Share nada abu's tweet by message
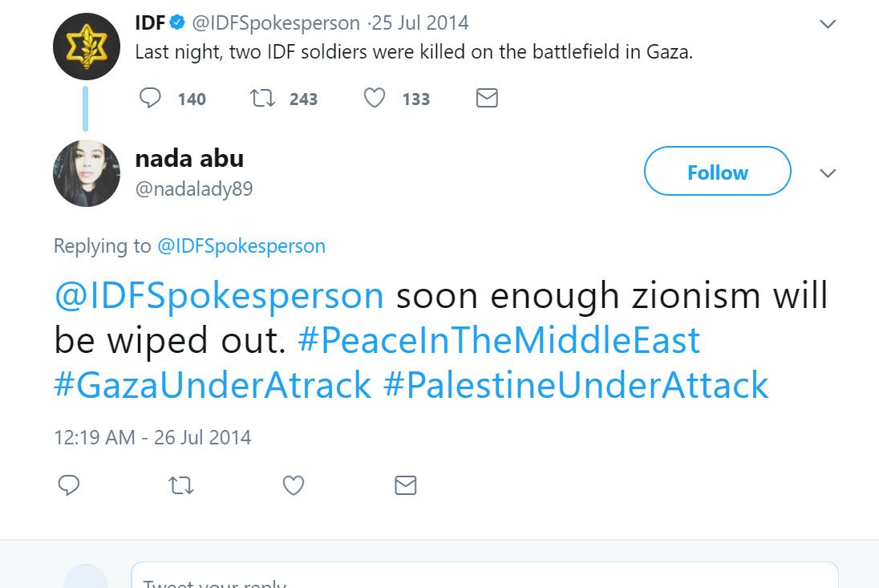 tap(406, 485)
